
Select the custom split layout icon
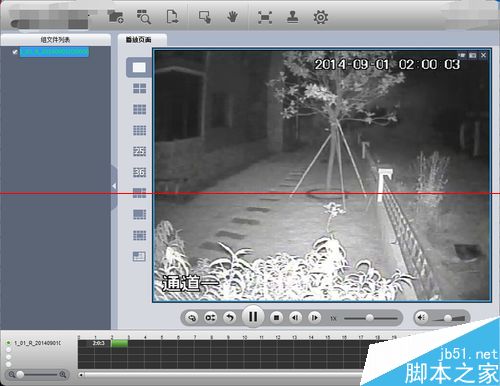coord(139,256)
